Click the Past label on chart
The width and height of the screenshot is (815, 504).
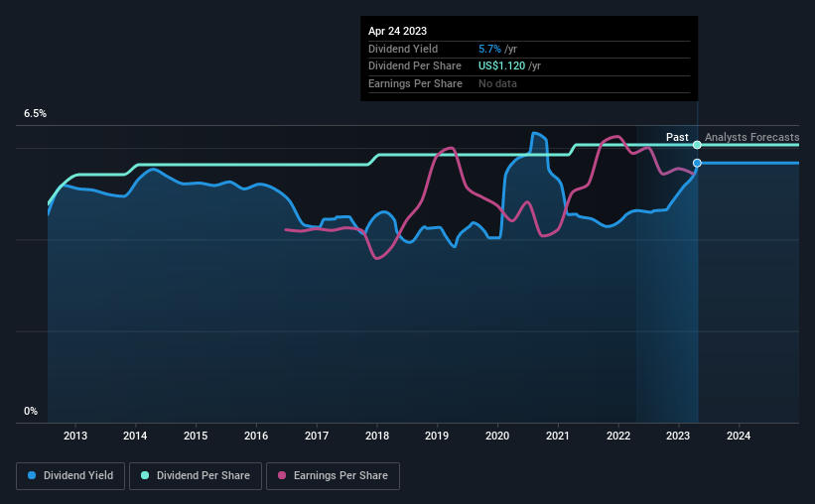[x=677, y=137]
